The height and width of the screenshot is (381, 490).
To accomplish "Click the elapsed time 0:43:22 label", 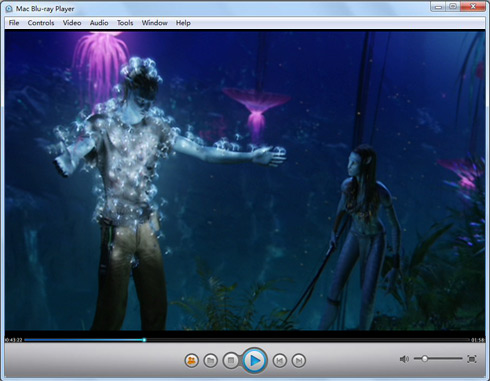I will pos(14,340).
